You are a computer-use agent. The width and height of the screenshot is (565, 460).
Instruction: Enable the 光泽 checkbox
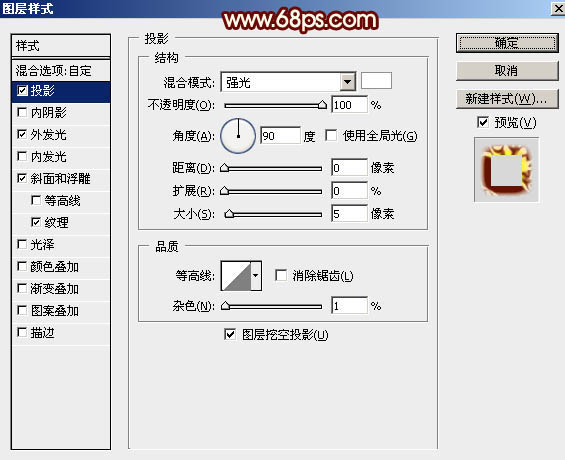[22, 245]
